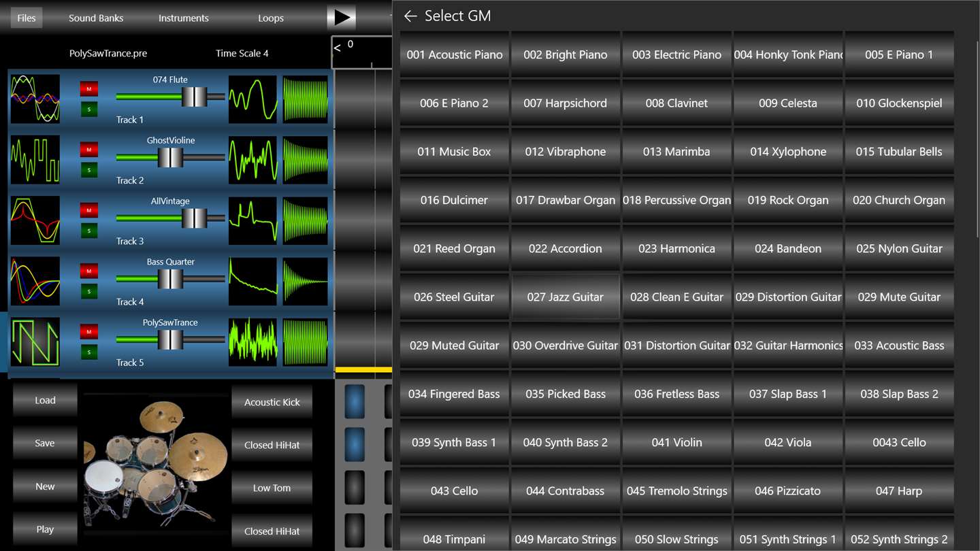Pick 013 Marimba instrument

pyautogui.click(x=676, y=152)
